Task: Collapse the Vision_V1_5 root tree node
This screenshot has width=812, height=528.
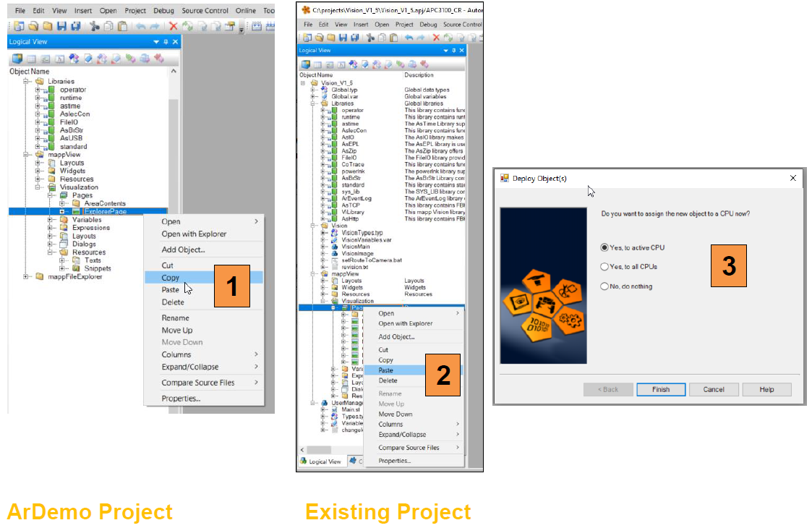Action: click(304, 83)
